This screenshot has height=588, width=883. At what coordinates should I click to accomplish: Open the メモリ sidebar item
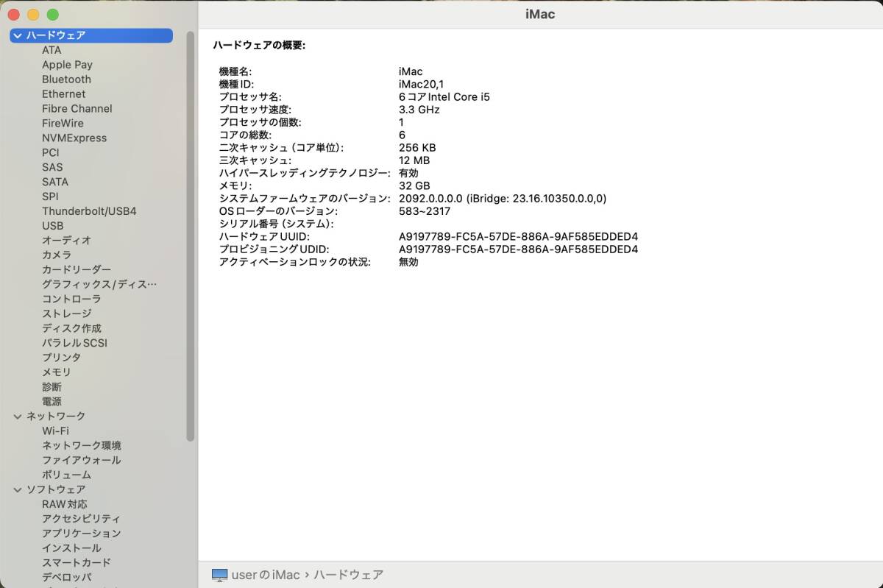coord(57,372)
